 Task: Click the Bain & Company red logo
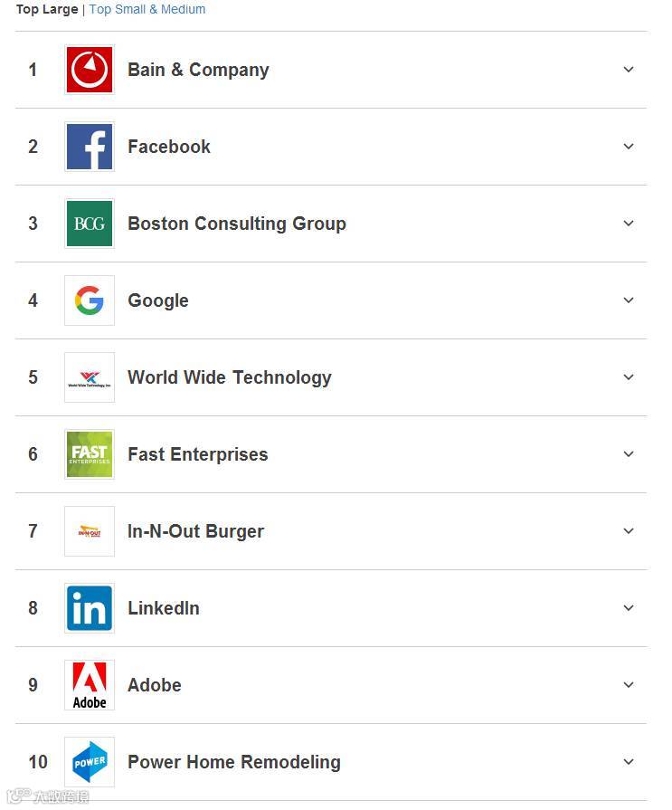[90, 70]
